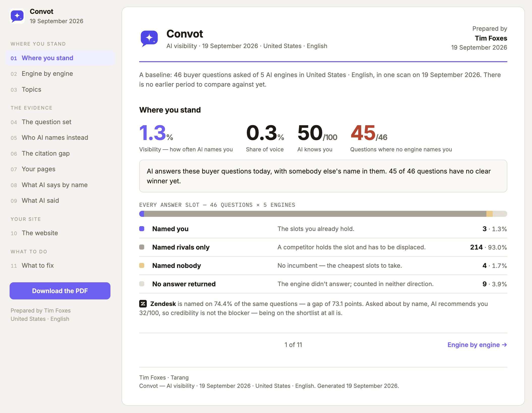Click the 1.3% visibility figure
The width and height of the screenshot is (532, 413).
click(156, 133)
